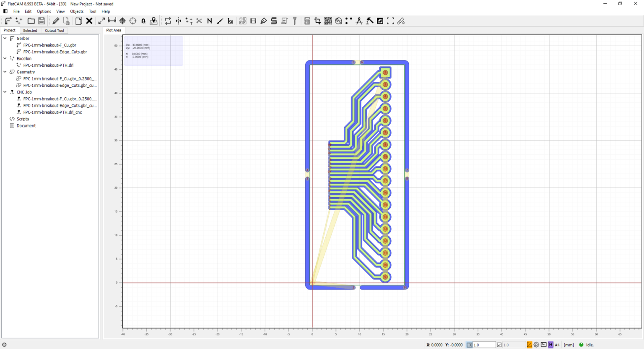Collapse the CNC Job group in the tree
The width and height of the screenshot is (644, 349).
point(5,92)
